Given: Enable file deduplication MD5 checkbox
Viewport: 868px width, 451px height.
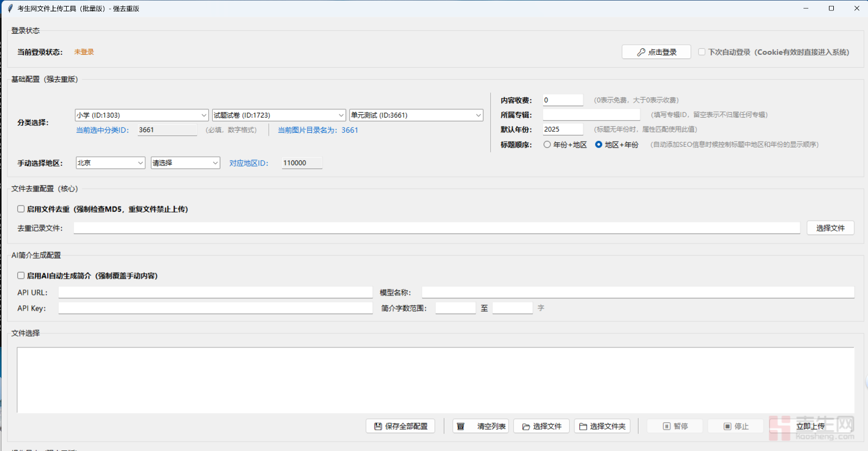Looking at the screenshot, I should coord(21,209).
